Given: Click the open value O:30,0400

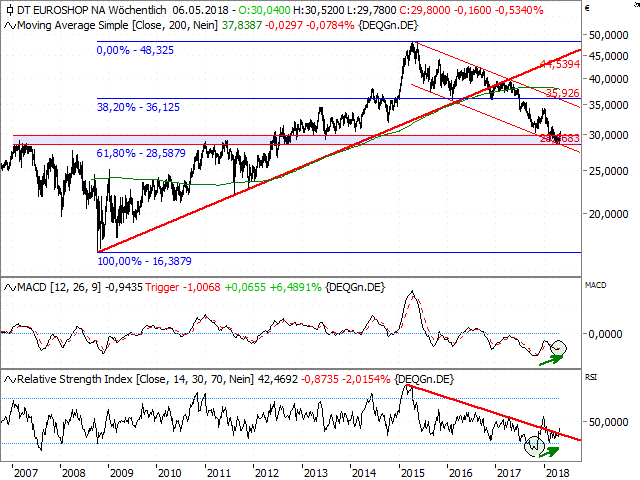Looking at the screenshot, I should pos(264,10).
